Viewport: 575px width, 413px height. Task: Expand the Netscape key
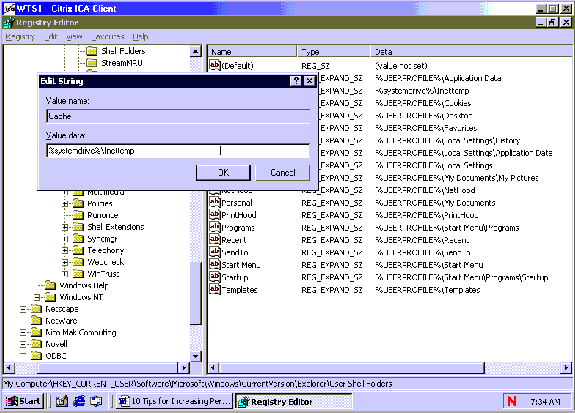23,309
